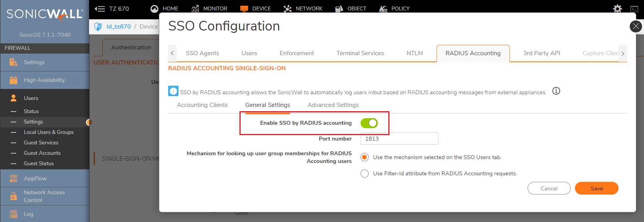
Task: Save the SSO configuration
Action: point(596,188)
